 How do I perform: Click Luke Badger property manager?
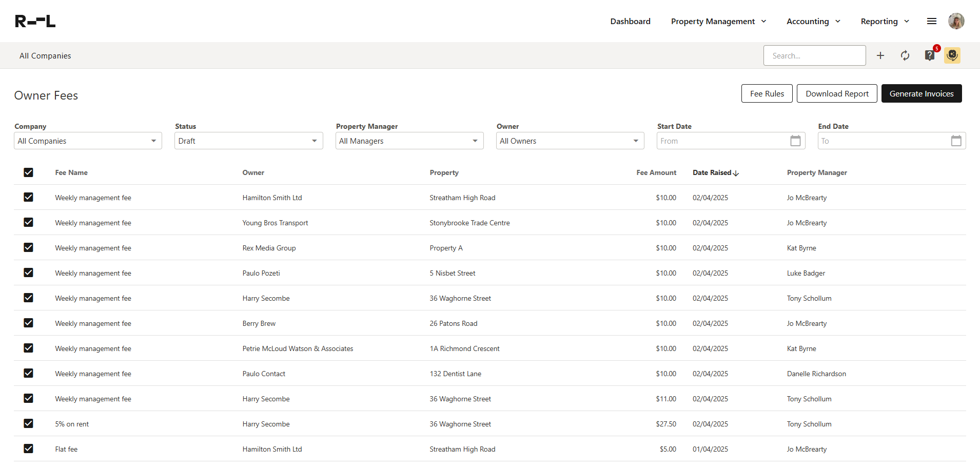click(x=806, y=273)
